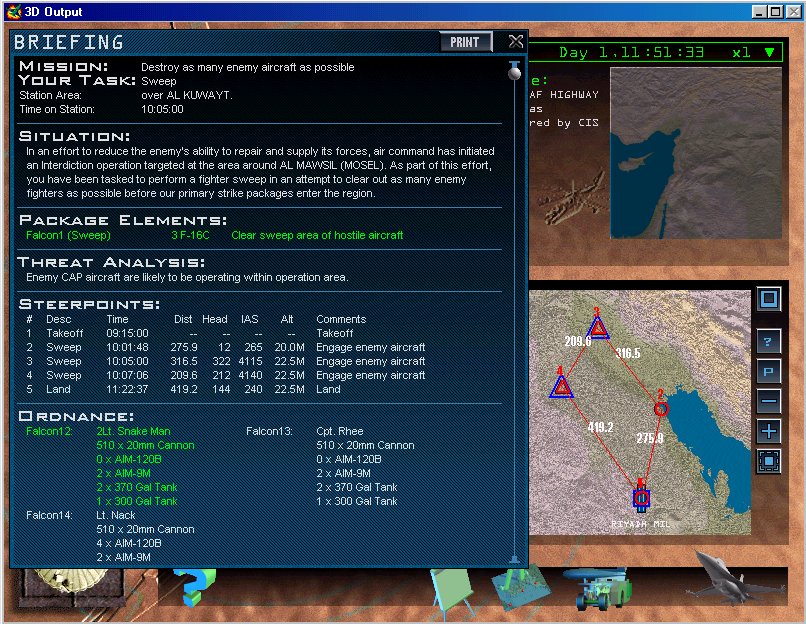Click 'Clear sweep area of hostile aircraft'

317,235
